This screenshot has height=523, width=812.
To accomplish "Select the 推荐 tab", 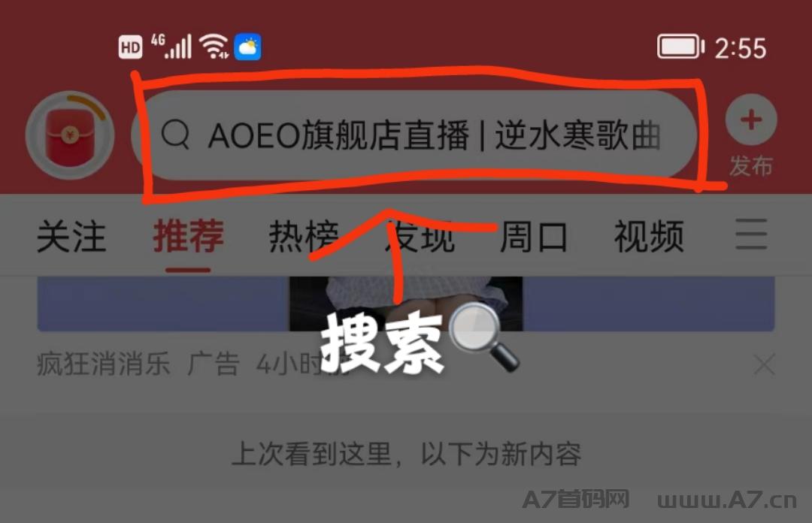I will [x=188, y=236].
